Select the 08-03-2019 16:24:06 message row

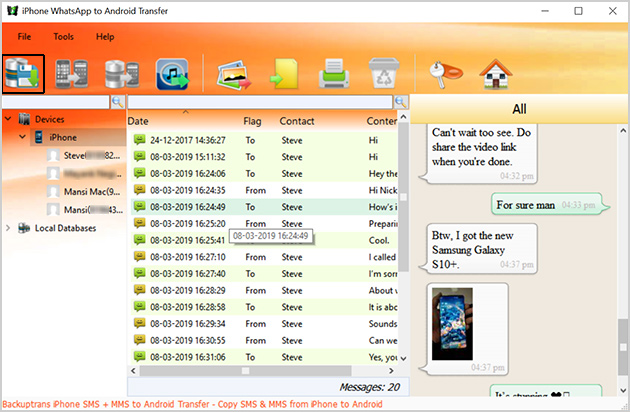(264, 173)
